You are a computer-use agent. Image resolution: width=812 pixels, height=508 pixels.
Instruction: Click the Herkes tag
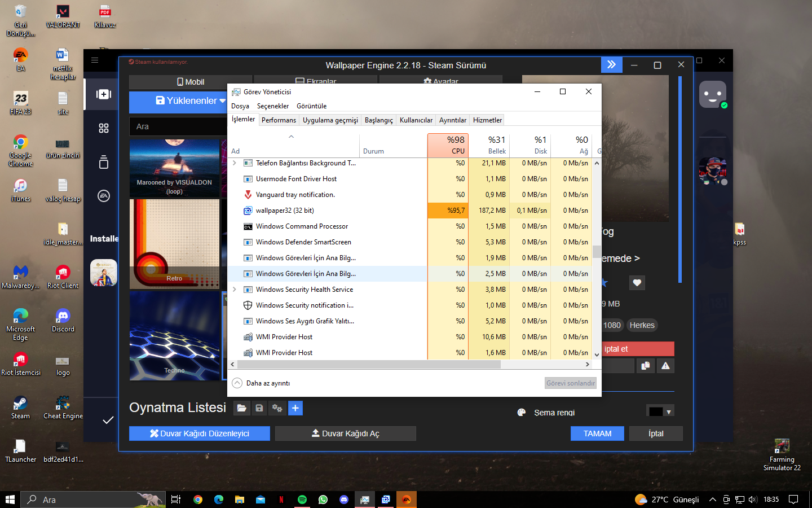[642, 325]
